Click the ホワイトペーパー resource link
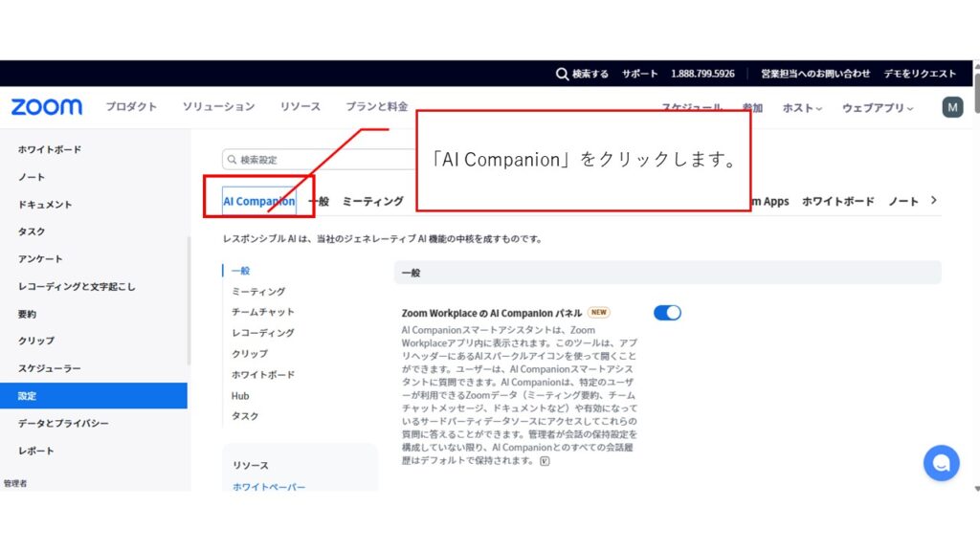 tap(269, 487)
